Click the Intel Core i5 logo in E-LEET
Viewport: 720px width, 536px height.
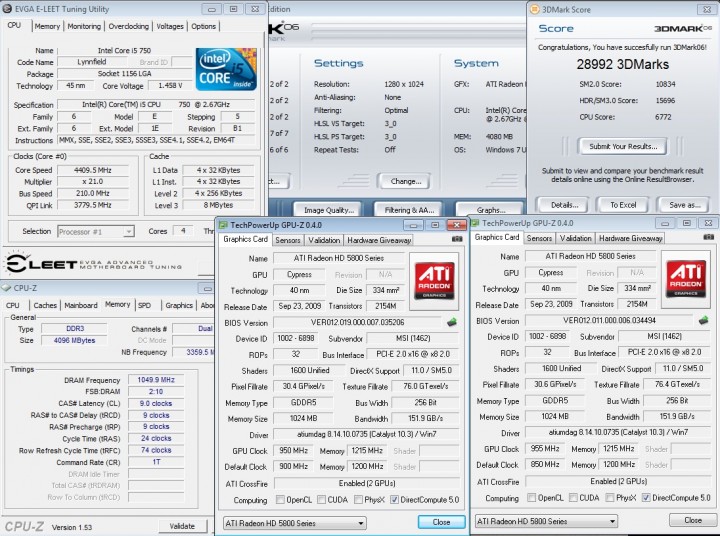tap(226, 68)
